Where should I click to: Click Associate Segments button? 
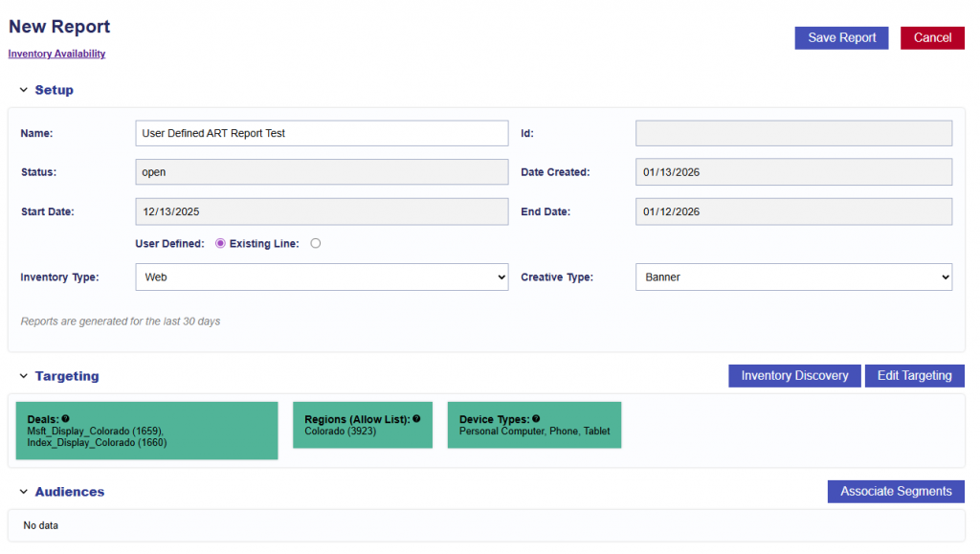coord(896,492)
